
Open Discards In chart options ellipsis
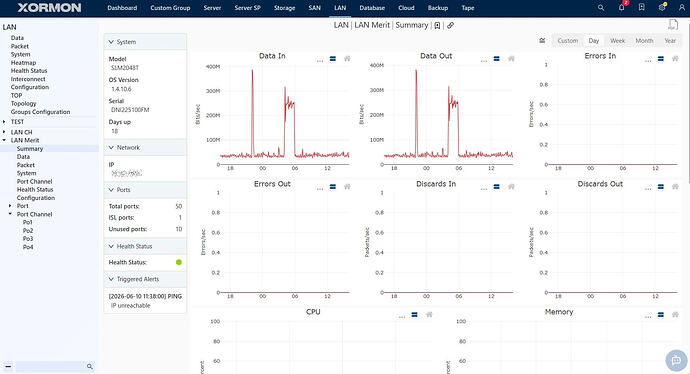[484, 189]
